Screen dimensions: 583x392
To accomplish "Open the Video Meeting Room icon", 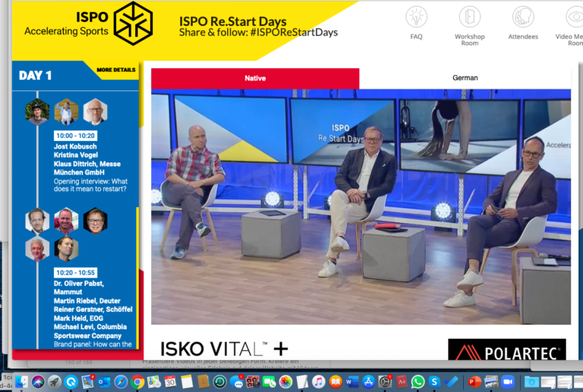I will click(x=573, y=17).
